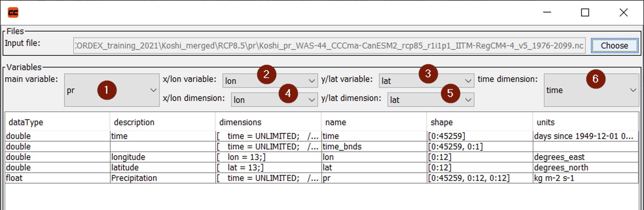
Task: Open the time dimension dropdown
Action: tap(591, 90)
